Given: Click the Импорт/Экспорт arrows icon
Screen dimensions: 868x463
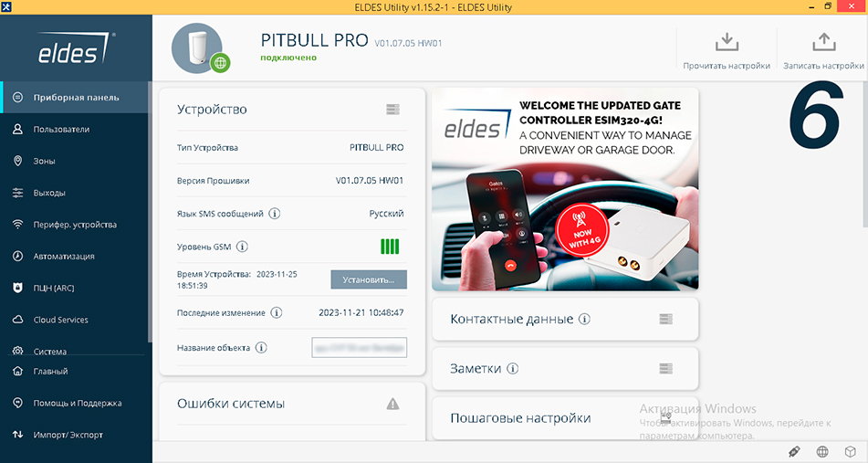Looking at the screenshot, I should tap(17, 435).
